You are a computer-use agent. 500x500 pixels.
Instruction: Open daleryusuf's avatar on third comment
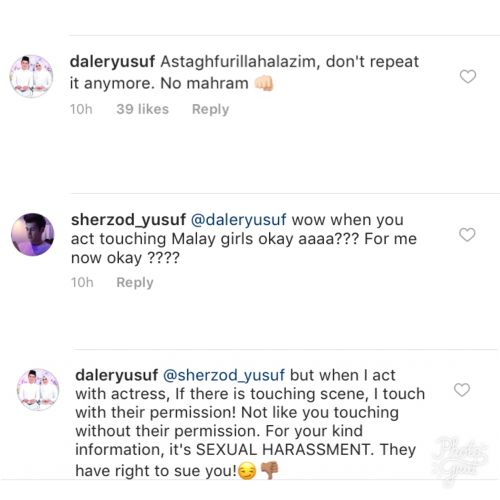(38, 389)
